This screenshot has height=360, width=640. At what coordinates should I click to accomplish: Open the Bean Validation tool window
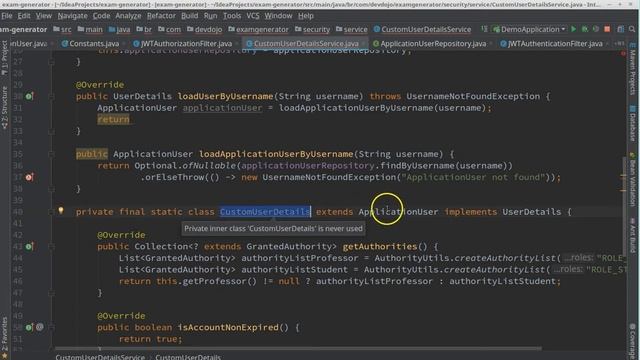click(x=633, y=180)
